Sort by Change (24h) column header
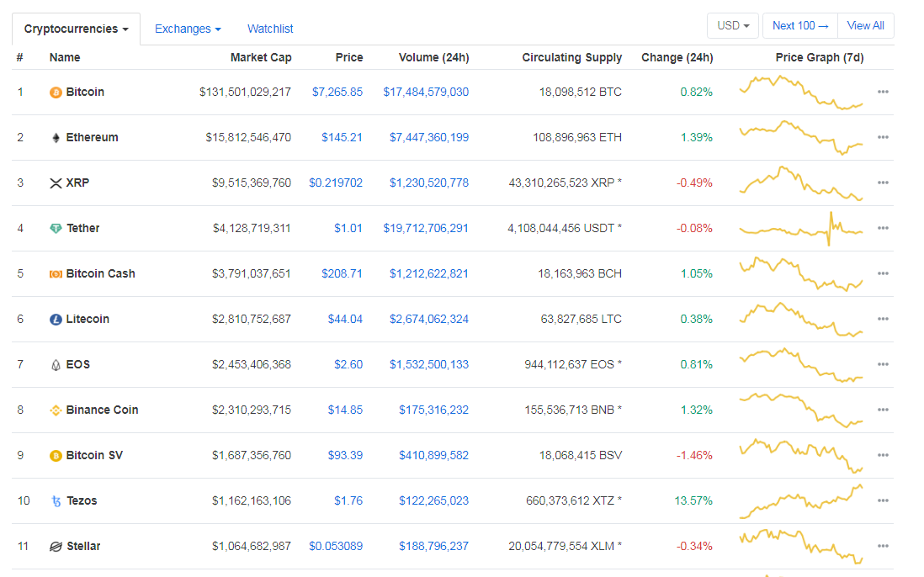924x577 pixels. 677,58
